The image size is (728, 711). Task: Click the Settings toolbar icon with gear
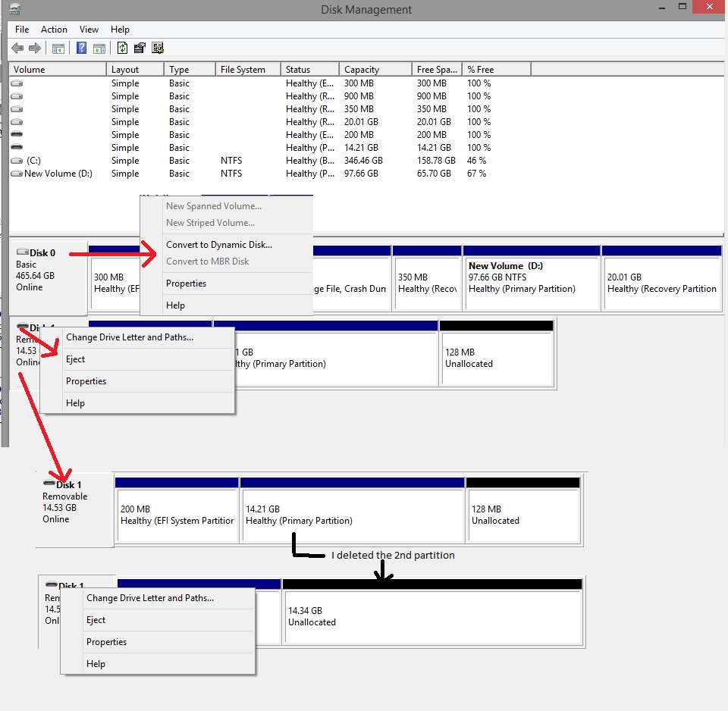[x=158, y=49]
